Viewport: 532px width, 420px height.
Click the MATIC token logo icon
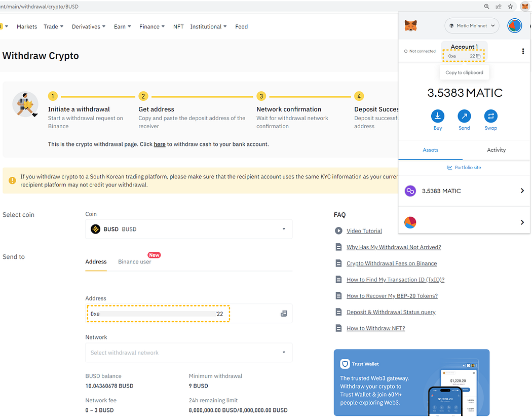tap(410, 191)
